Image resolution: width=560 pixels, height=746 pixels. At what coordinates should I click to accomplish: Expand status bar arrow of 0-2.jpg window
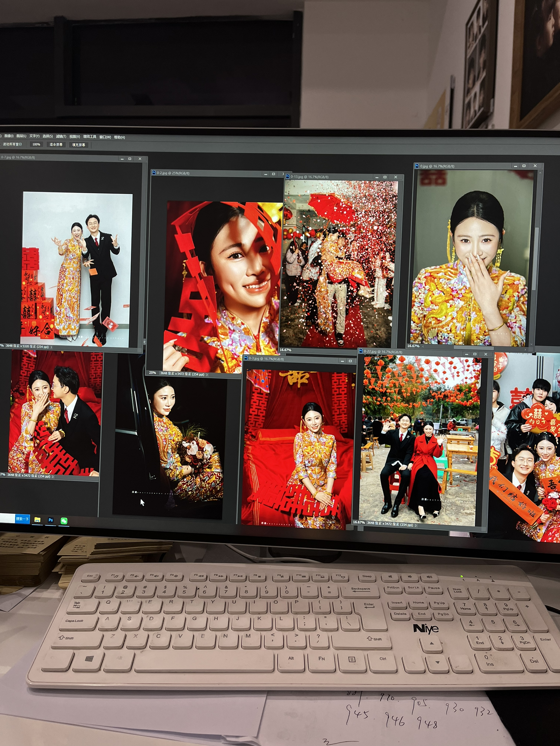point(207,374)
